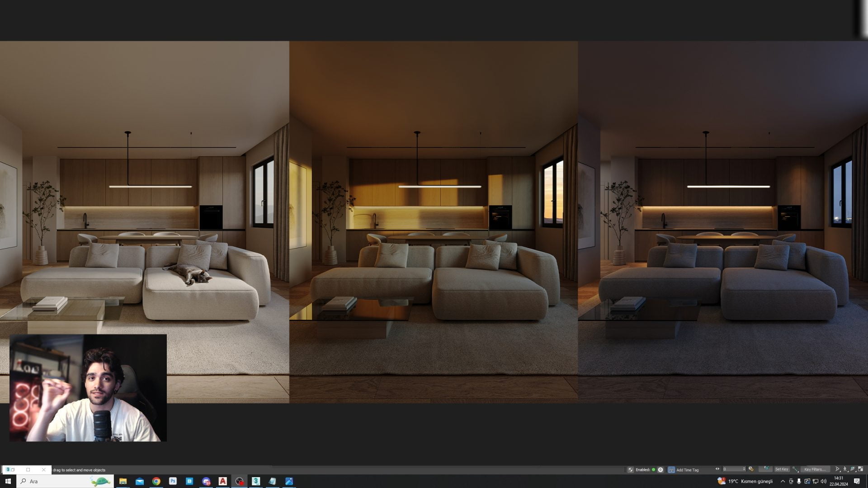The width and height of the screenshot is (868, 488).
Task: Click the walk-through navigation icon
Action: (845, 469)
